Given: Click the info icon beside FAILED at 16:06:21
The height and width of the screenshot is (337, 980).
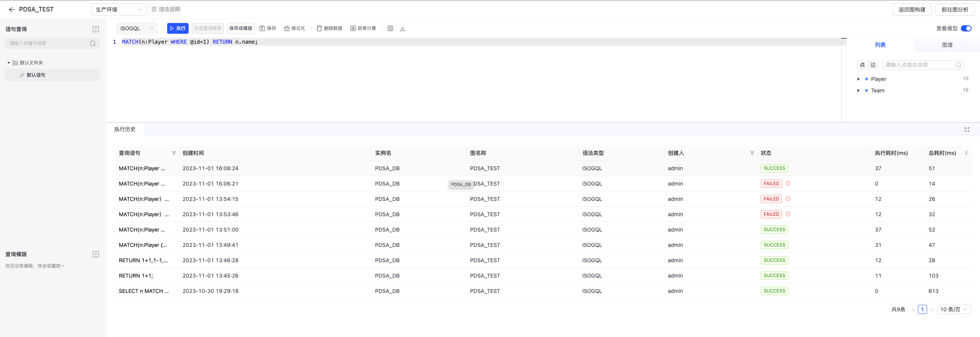Looking at the screenshot, I should point(788,183).
